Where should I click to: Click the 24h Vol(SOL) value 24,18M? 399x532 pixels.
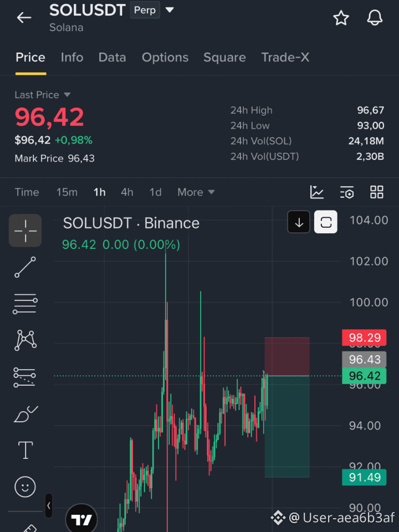click(x=366, y=141)
